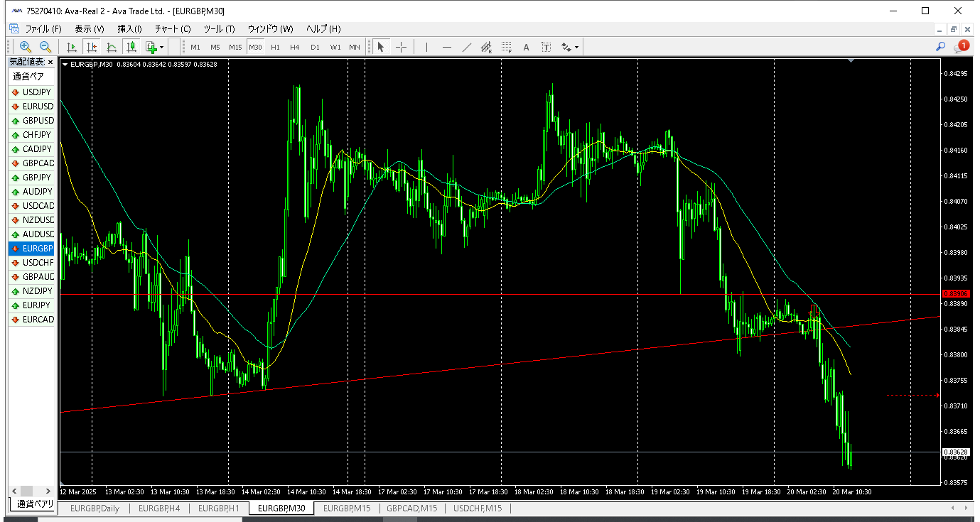Open the notifications icon with badge

[961, 47]
